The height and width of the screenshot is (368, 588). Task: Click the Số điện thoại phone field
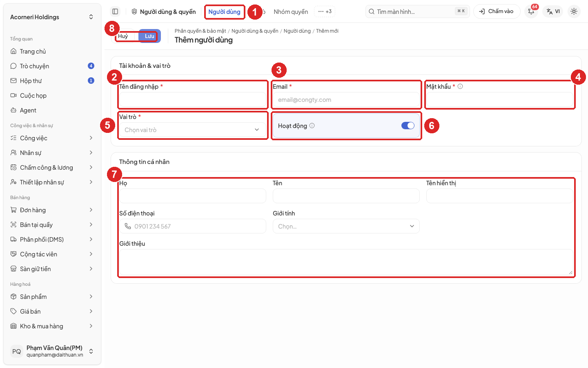(192, 226)
